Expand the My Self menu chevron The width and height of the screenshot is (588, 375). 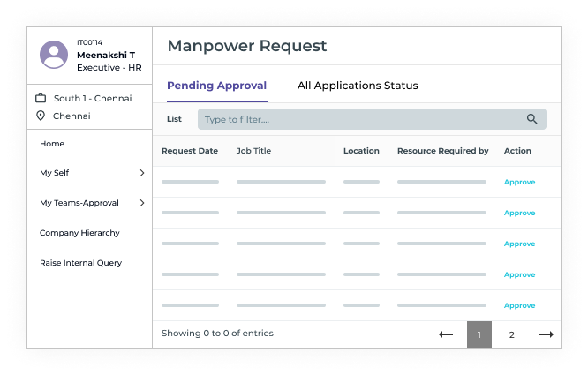click(x=141, y=174)
